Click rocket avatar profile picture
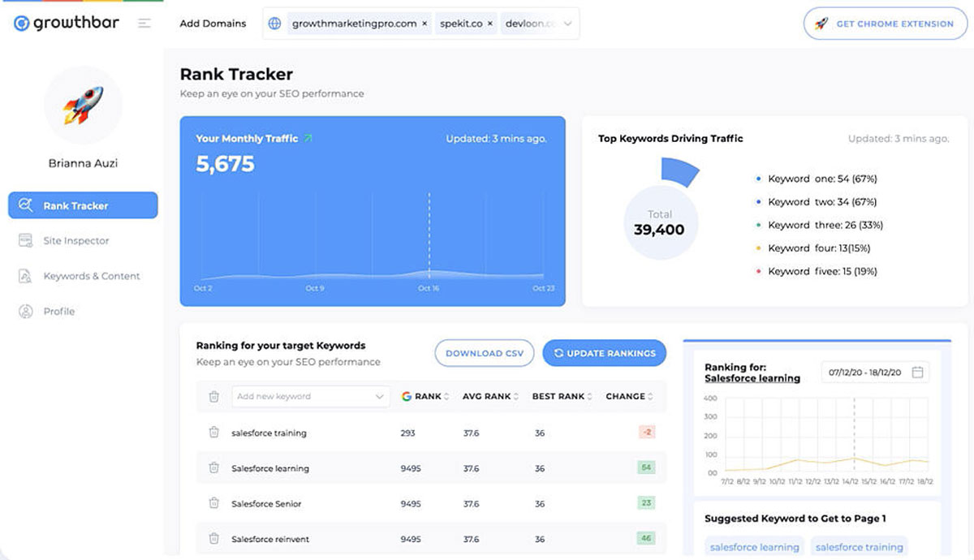This screenshot has width=974, height=560. pos(83,106)
